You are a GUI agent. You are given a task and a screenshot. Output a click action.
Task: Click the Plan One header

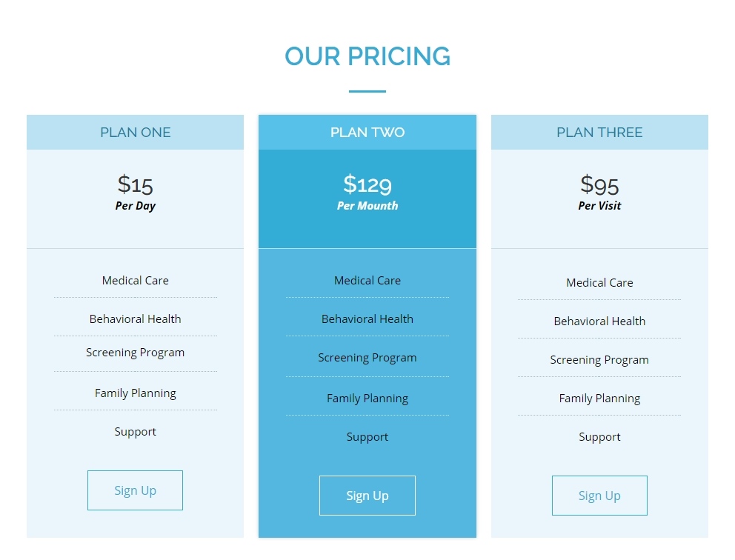tap(135, 133)
